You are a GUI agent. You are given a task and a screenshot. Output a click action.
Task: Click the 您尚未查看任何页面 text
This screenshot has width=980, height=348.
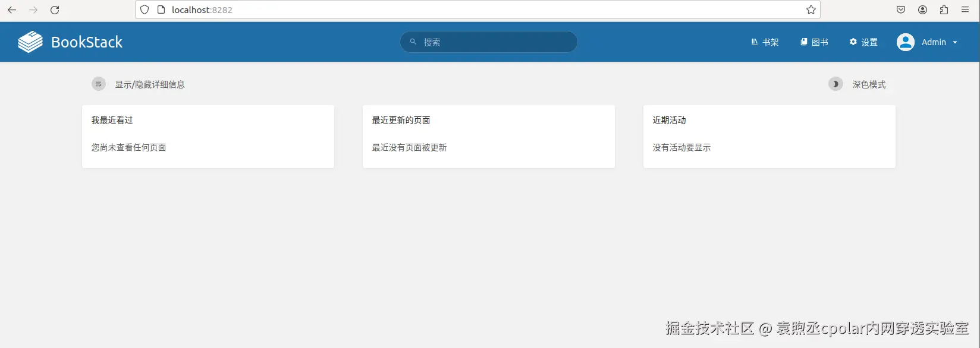pyautogui.click(x=128, y=147)
